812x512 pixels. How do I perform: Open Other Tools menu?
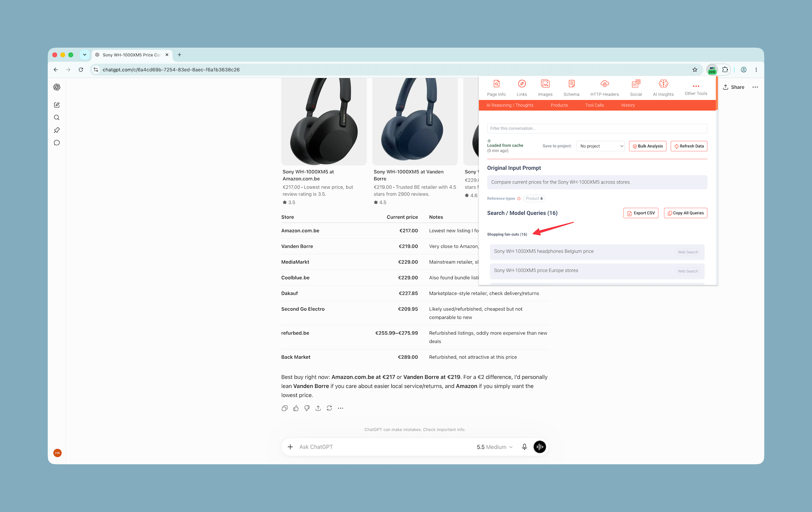click(696, 90)
